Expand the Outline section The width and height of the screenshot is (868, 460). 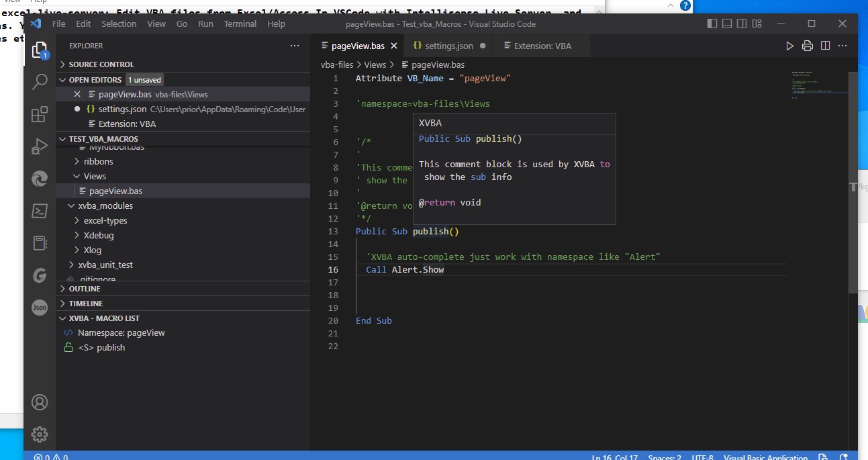click(x=85, y=289)
